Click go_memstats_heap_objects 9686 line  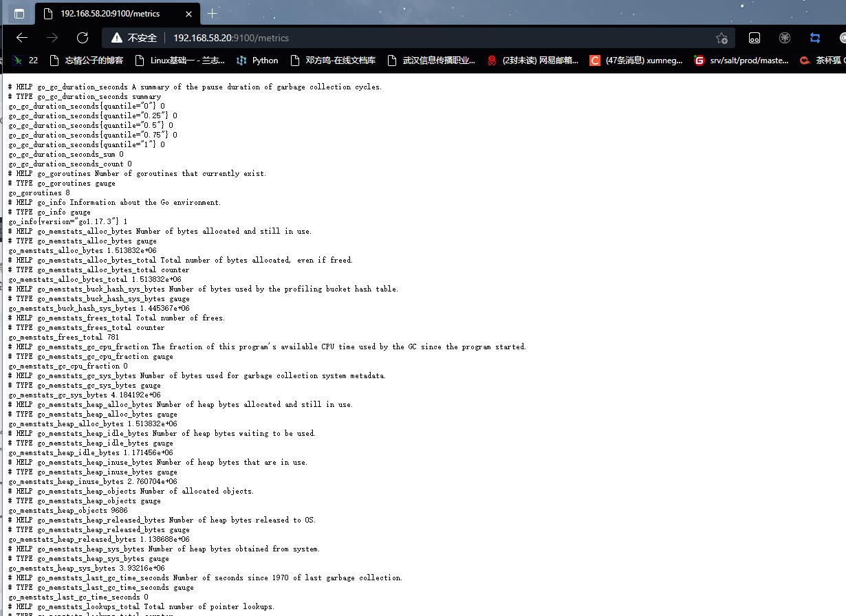coord(68,511)
